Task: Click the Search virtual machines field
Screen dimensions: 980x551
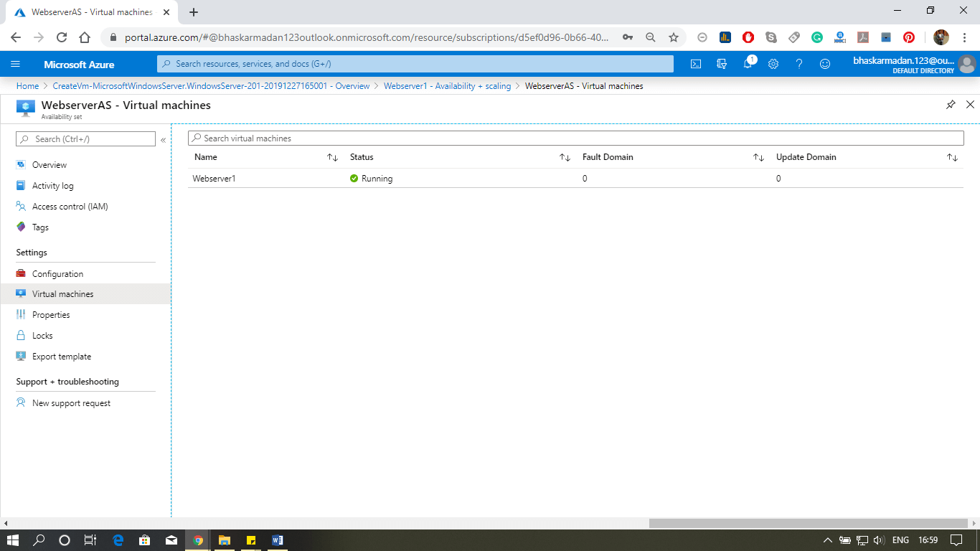Action: tap(575, 138)
